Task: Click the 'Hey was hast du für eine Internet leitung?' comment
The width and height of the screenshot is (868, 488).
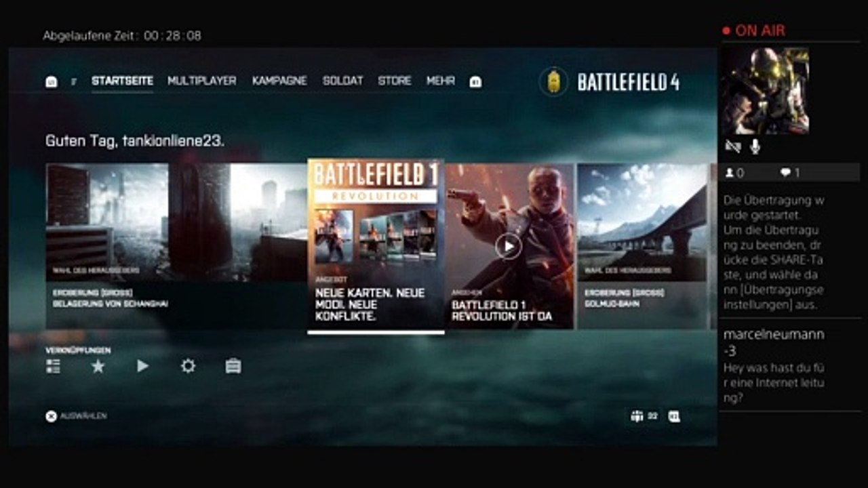Action: point(774,383)
